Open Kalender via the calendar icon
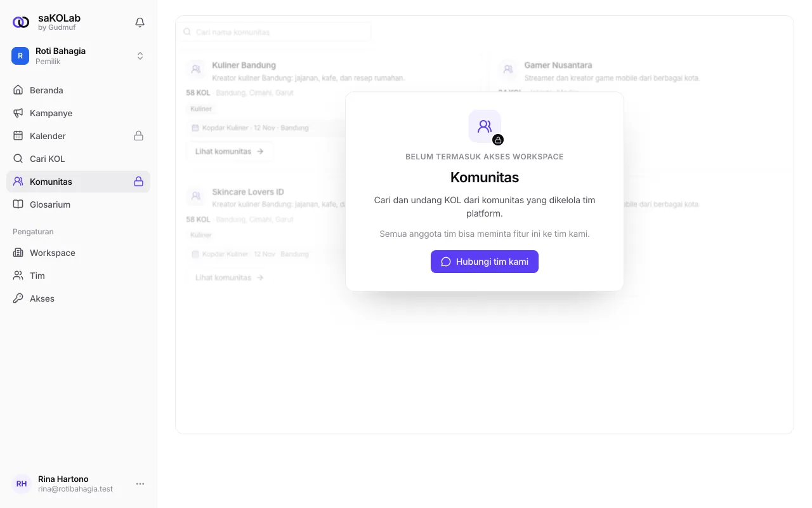 point(18,136)
